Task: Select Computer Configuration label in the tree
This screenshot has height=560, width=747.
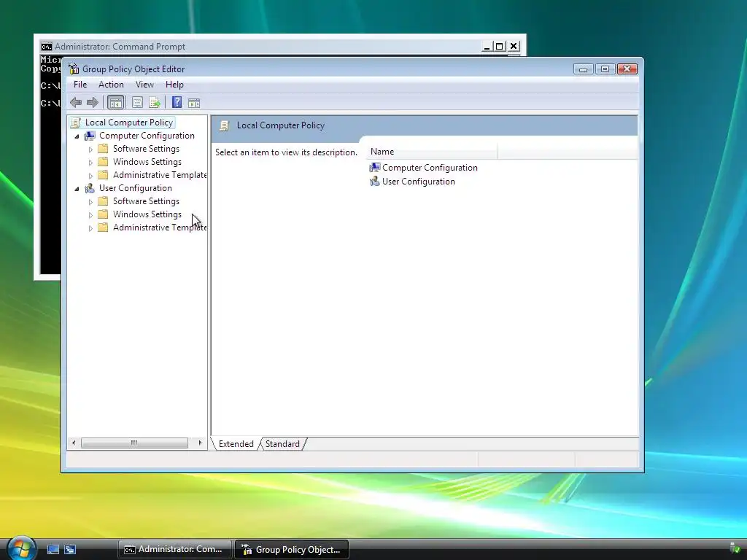Action: (x=147, y=136)
